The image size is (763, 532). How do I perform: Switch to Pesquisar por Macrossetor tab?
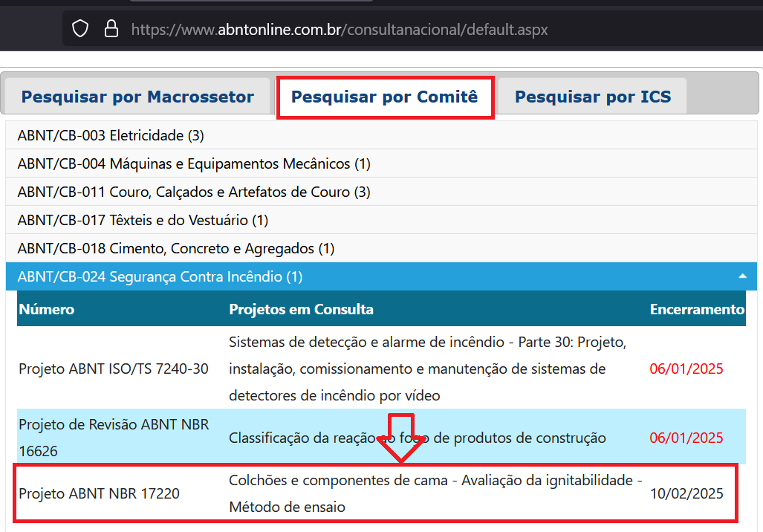point(137,97)
